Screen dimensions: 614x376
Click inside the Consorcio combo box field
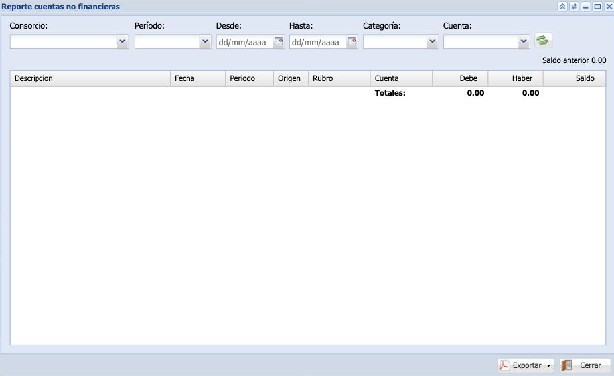point(63,42)
